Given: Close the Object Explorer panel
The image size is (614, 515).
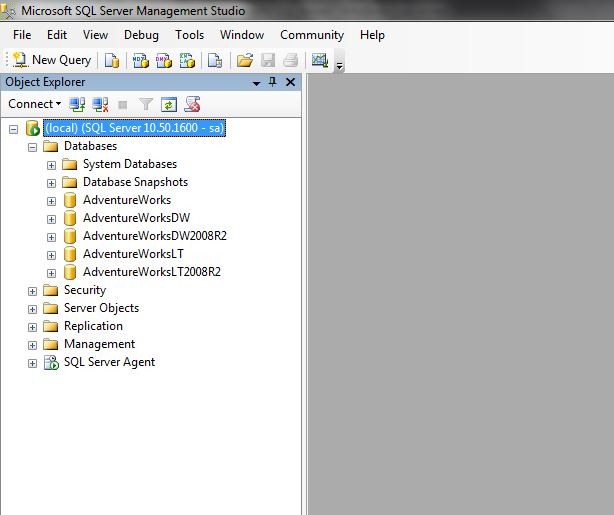Looking at the screenshot, I should click(x=290, y=82).
